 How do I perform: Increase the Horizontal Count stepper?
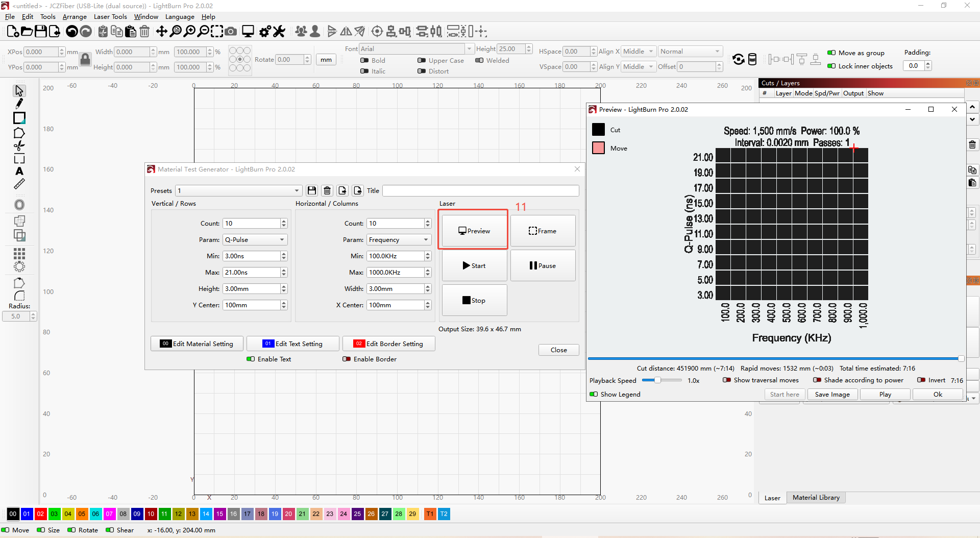(428, 221)
